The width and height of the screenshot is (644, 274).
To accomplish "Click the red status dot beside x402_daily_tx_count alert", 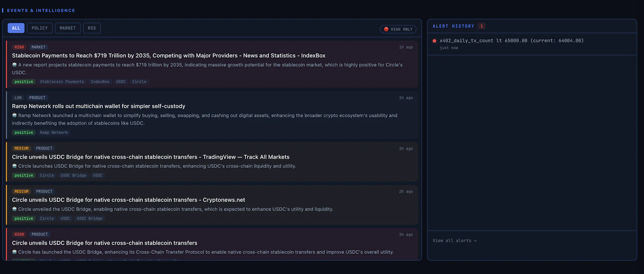I will tap(434, 41).
